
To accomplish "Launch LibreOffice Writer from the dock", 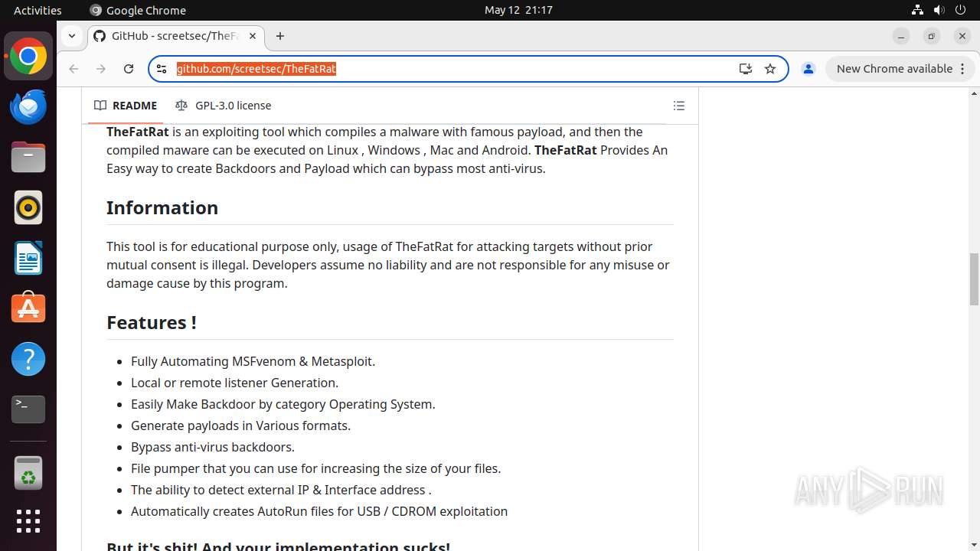I will [28, 259].
